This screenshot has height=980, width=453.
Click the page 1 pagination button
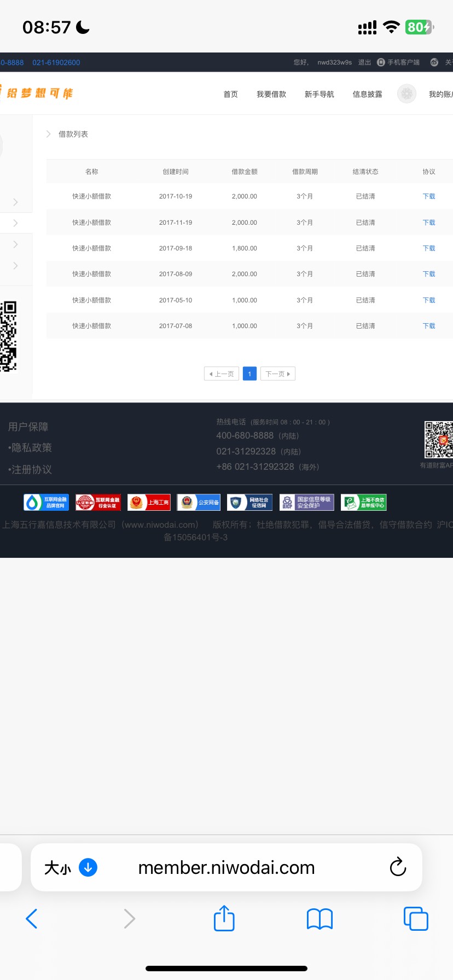(x=249, y=374)
